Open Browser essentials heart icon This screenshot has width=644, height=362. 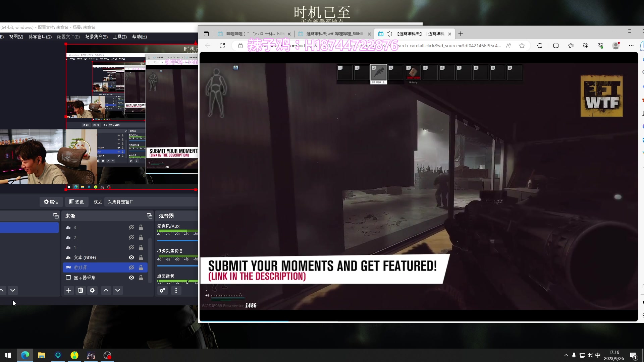(x=600, y=46)
